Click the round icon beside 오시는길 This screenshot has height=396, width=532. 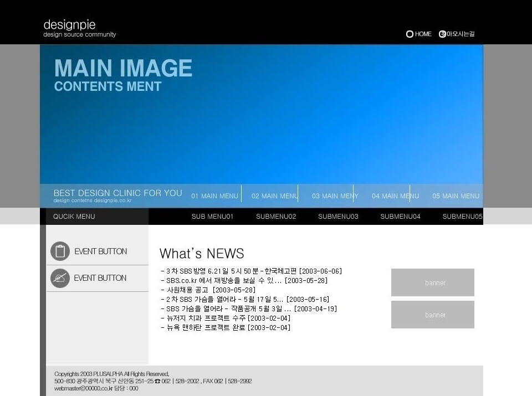tap(442, 34)
